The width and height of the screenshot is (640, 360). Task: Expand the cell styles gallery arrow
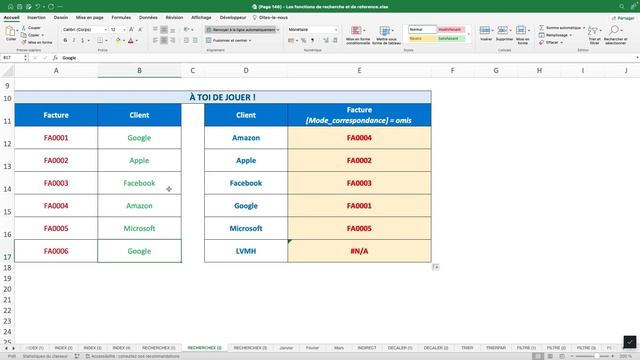pyautogui.click(x=469, y=34)
